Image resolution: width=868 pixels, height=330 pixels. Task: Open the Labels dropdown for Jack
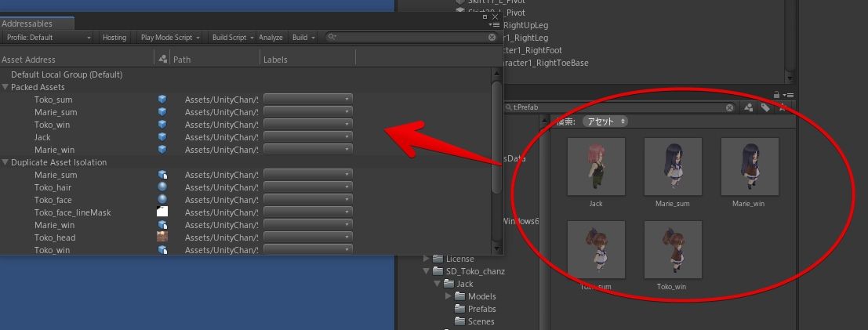pos(308,136)
